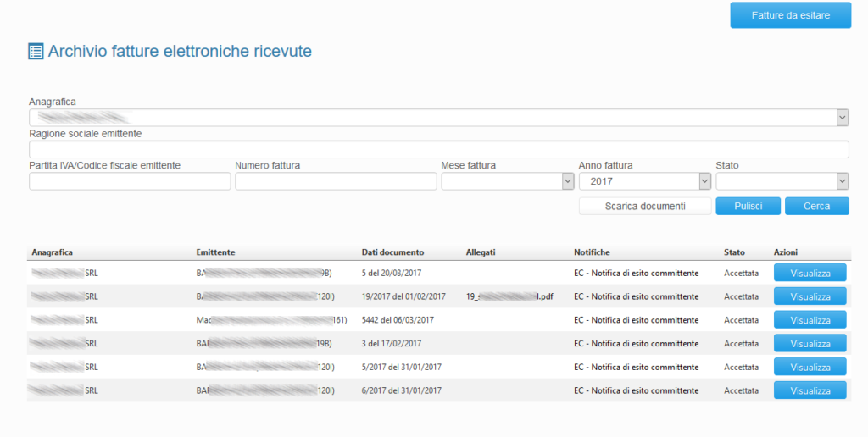Run search with the Cerca button

816,207
